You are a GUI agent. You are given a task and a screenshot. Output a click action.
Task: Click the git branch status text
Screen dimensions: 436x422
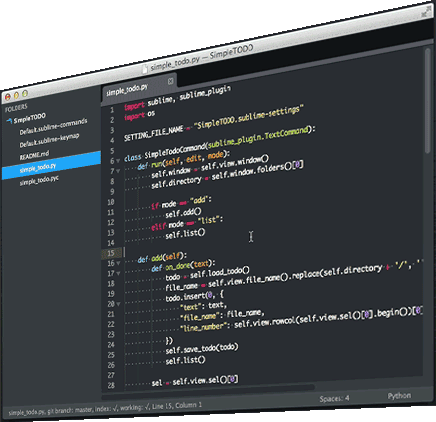(70, 410)
